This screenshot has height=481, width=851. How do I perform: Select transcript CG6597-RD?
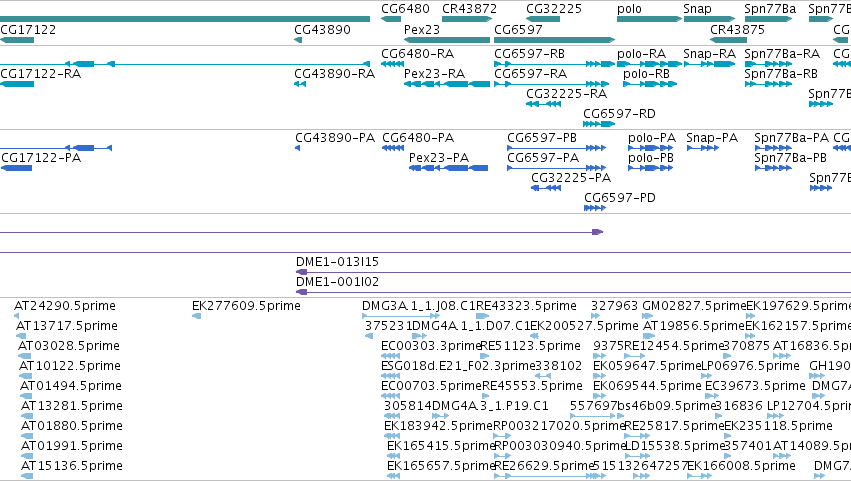tap(619, 114)
